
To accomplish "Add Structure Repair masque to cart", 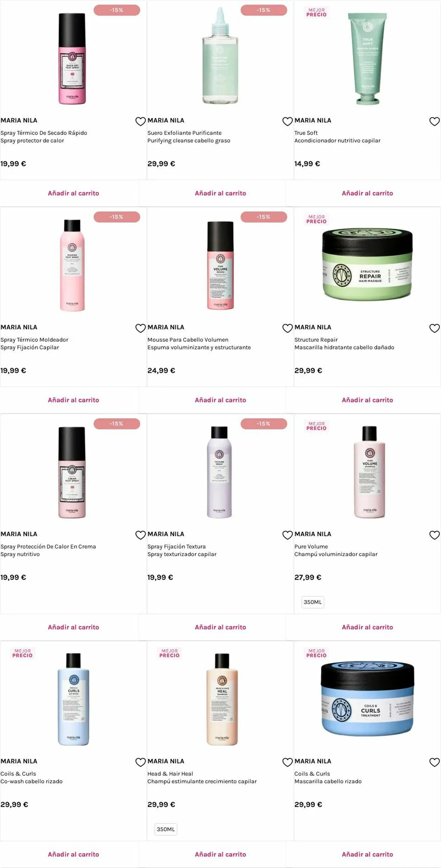I will click(367, 400).
